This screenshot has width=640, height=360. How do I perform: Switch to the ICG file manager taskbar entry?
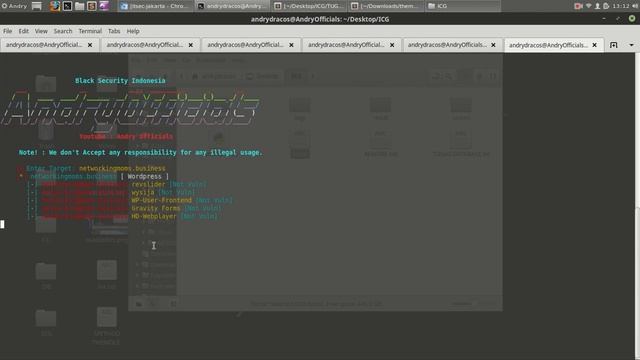[x=463, y=6]
